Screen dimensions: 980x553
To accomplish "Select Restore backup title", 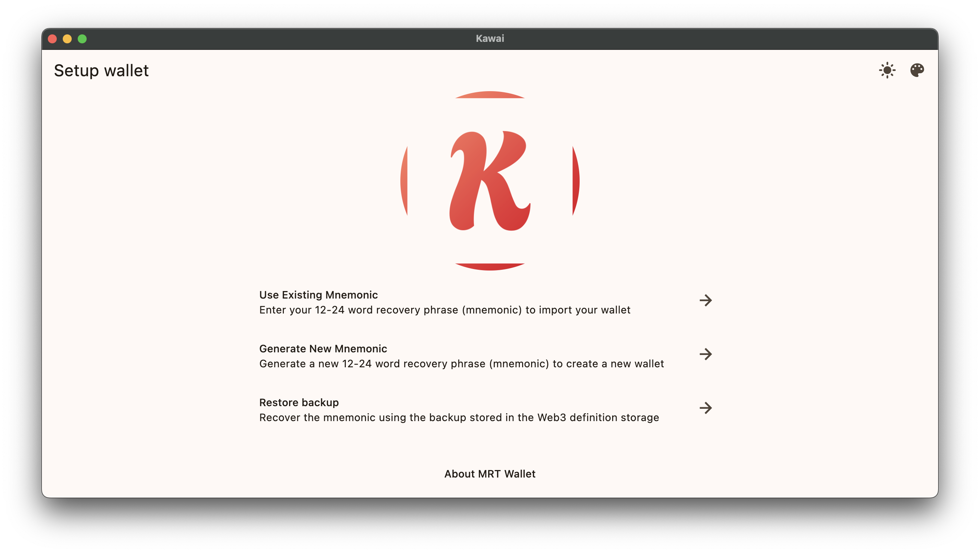I will point(299,402).
